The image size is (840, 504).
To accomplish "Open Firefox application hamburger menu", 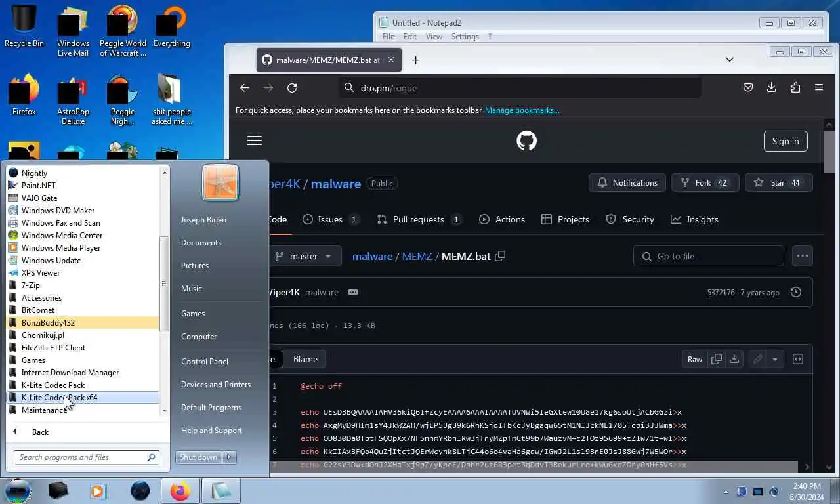I will pyautogui.click(x=819, y=87).
